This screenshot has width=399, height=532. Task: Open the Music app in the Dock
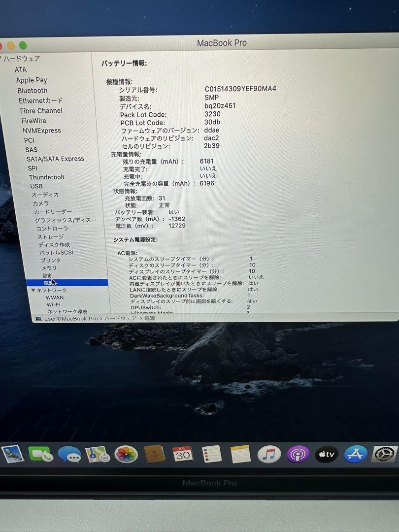click(x=269, y=454)
